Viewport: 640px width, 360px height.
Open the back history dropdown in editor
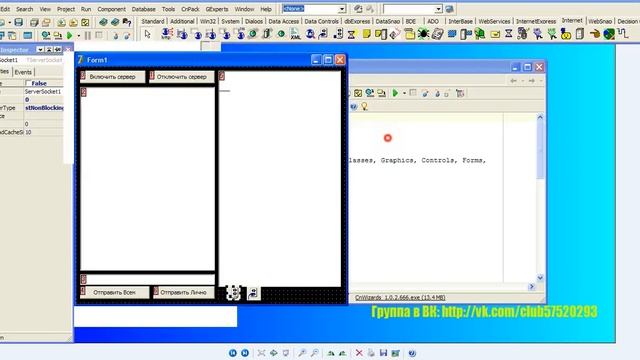coord(522,81)
